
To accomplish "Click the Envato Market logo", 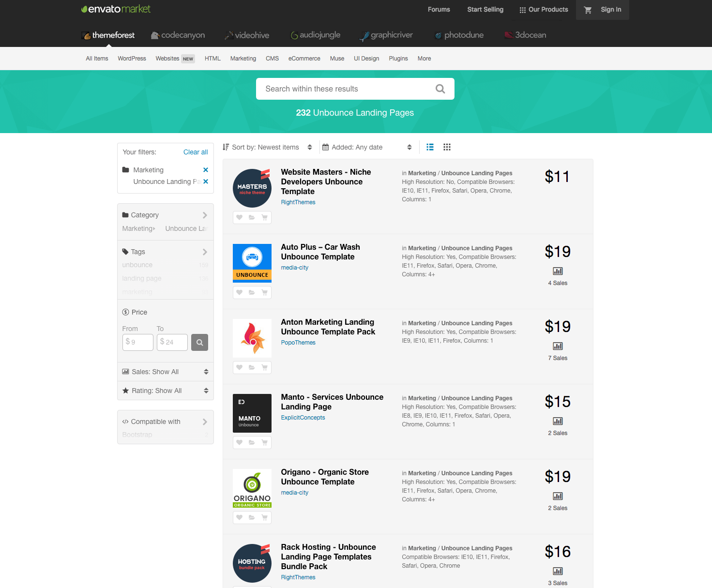I will point(116,9).
